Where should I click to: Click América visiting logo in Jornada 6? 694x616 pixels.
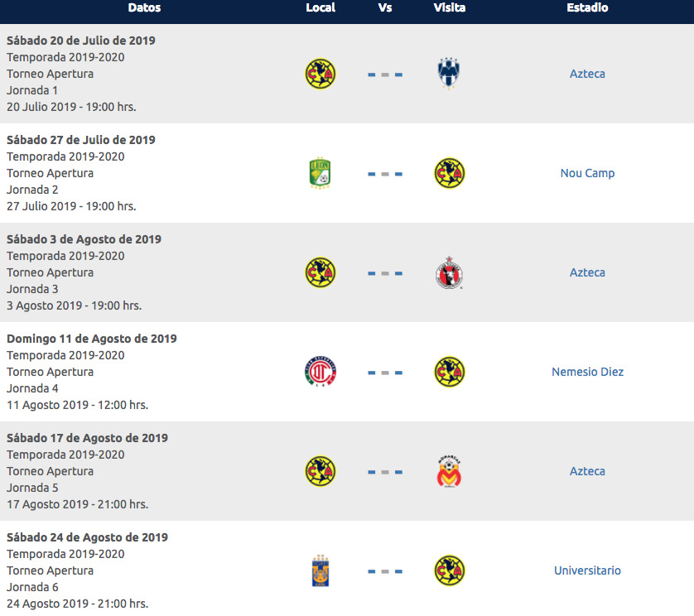point(449,570)
